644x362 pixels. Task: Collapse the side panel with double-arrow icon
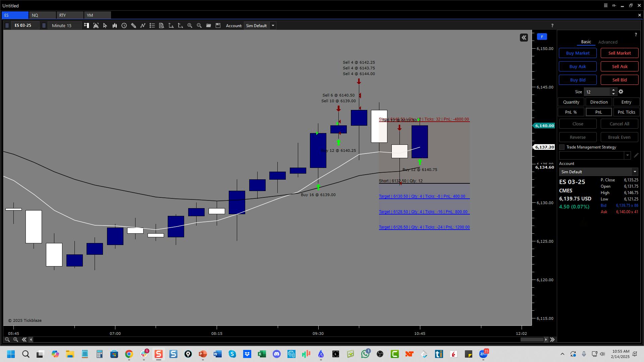pyautogui.click(x=524, y=38)
